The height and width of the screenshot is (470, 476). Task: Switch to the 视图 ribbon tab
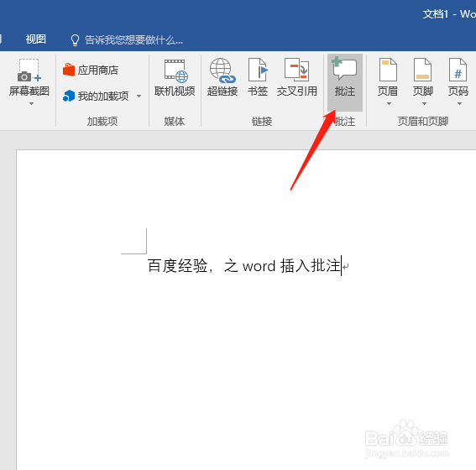36,39
